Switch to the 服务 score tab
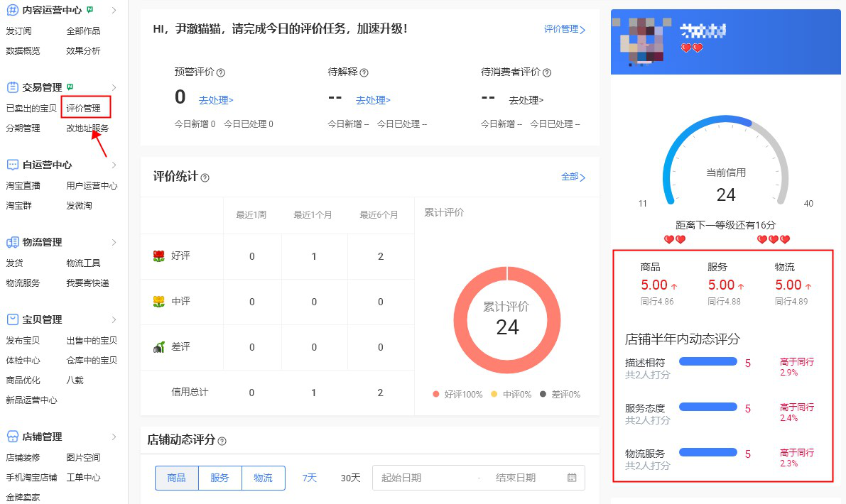846x504 pixels. click(x=219, y=478)
